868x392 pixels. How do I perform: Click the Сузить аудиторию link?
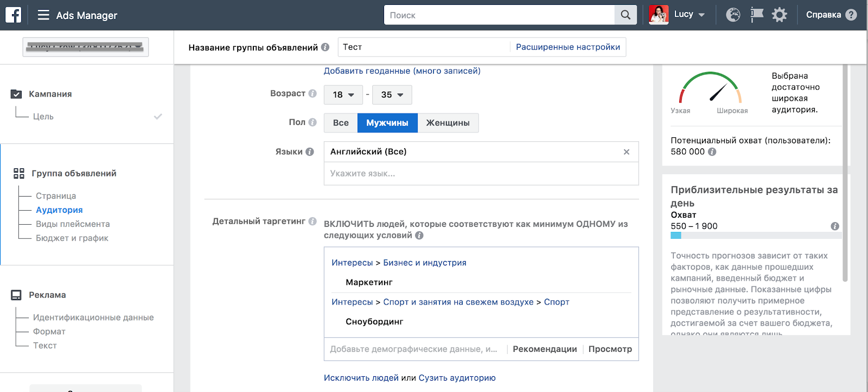457,378
